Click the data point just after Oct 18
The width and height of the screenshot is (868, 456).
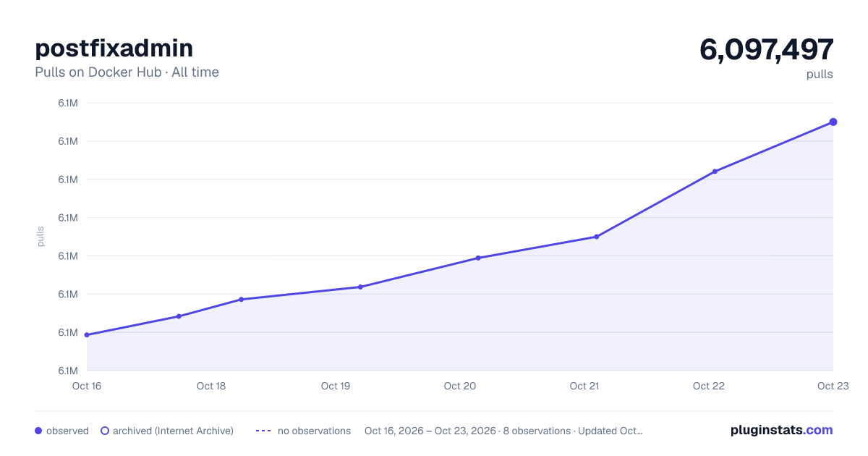pos(241,300)
